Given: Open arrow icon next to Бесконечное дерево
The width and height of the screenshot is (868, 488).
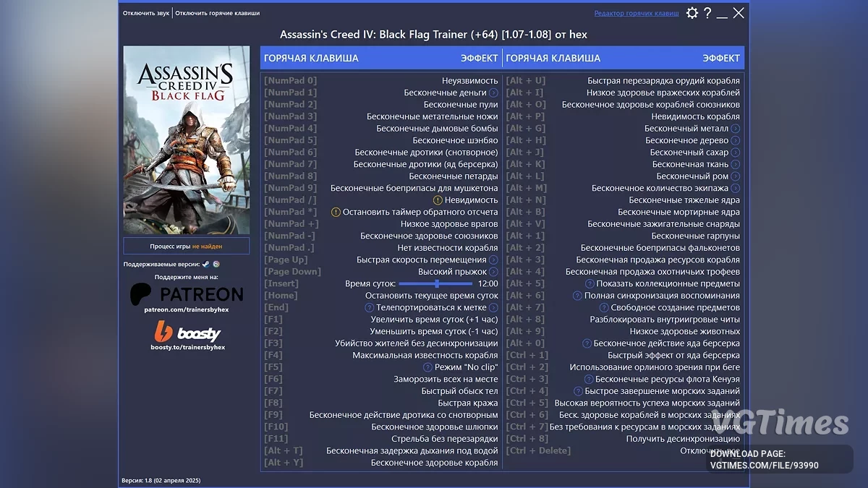Looking at the screenshot, I should point(736,140).
